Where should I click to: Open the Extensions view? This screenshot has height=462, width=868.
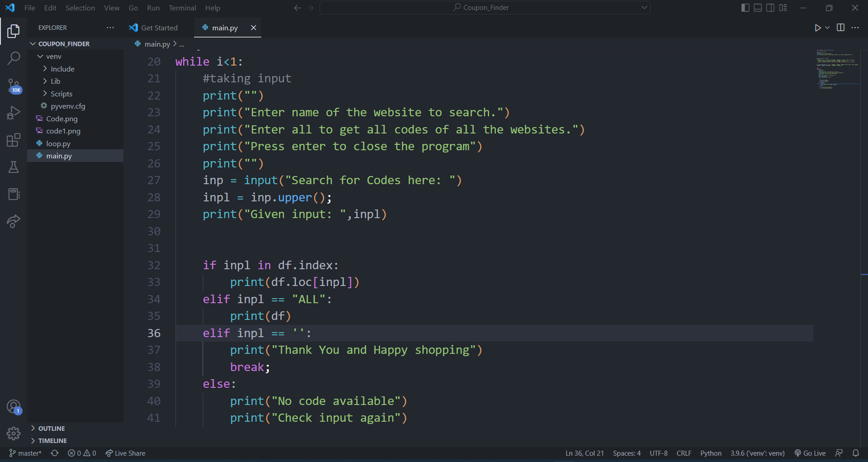point(14,140)
